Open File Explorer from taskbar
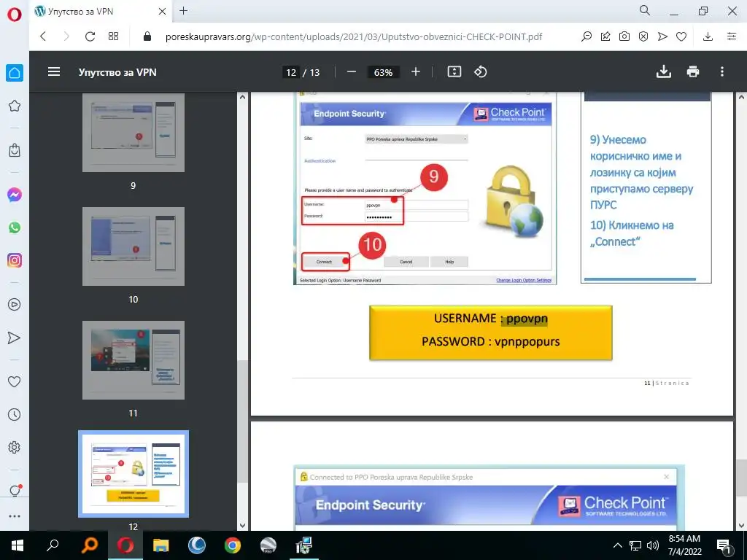 pyautogui.click(x=161, y=545)
